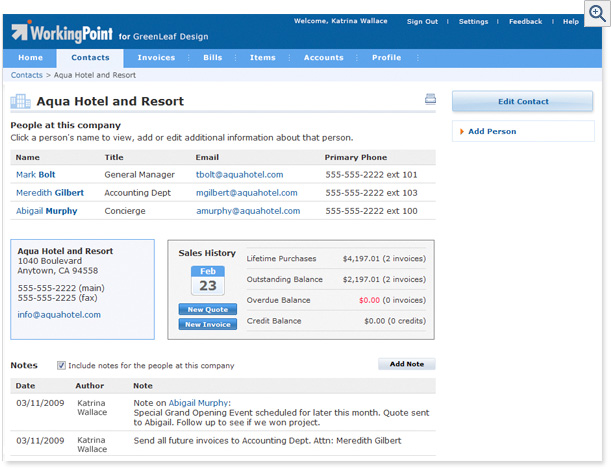Click the 1040 Boulevard address line
Screen dimensions: 611x469
(50, 261)
